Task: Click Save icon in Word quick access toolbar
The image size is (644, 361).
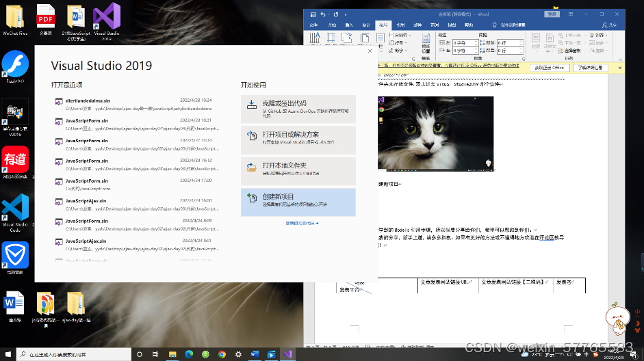Action: point(313,14)
